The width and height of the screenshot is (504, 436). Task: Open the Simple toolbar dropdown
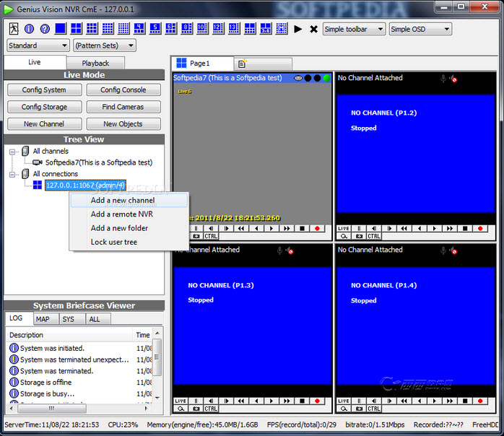coord(354,30)
